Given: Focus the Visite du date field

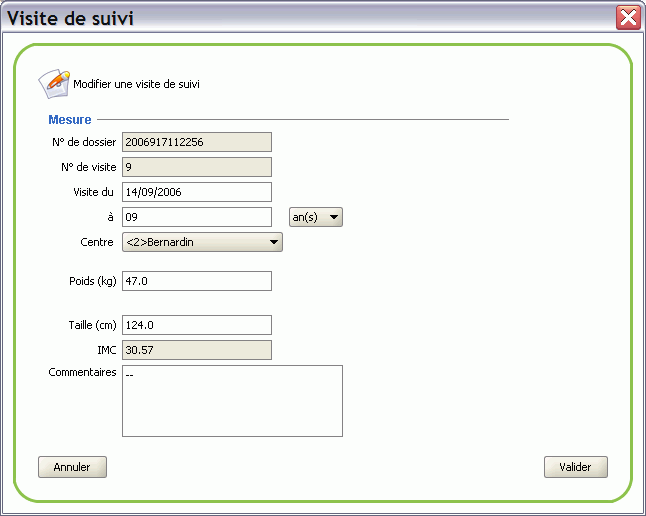Looking at the screenshot, I should click(197, 192).
